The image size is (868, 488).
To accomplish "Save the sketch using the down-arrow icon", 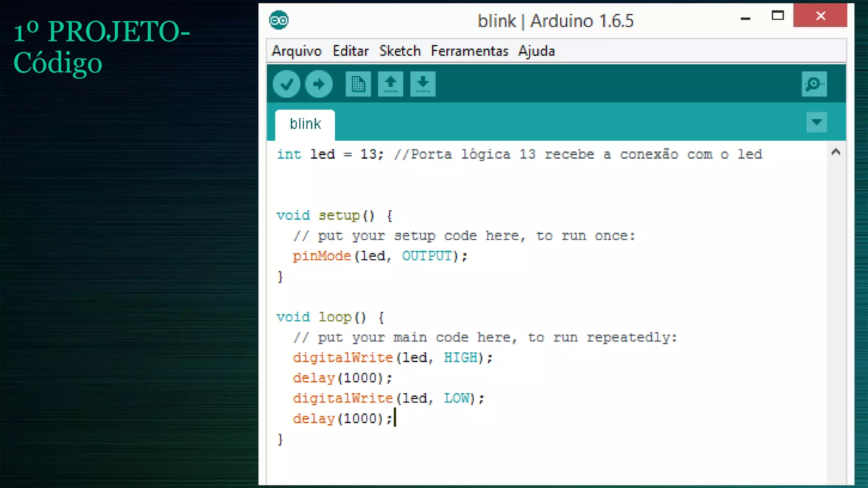I will tap(423, 84).
